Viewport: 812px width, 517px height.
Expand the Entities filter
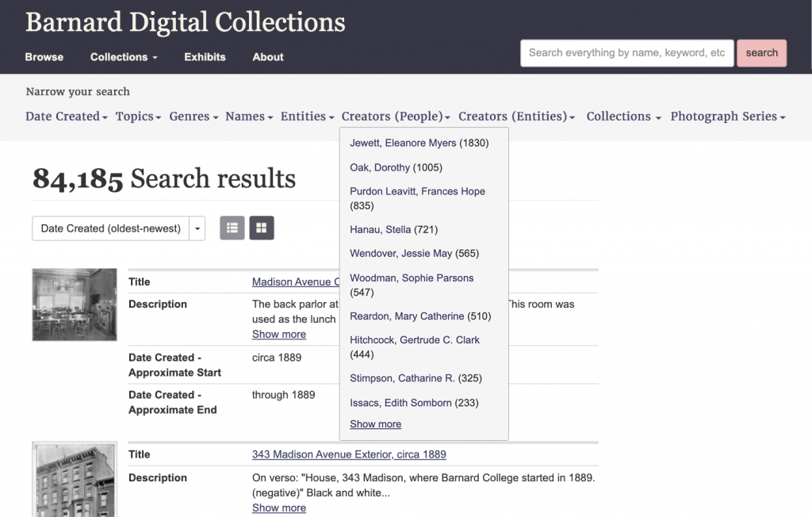[308, 117]
